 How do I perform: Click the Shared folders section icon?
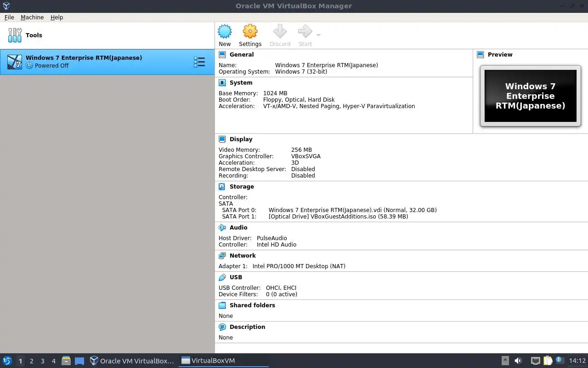pyautogui.click(x=222, y=305)
